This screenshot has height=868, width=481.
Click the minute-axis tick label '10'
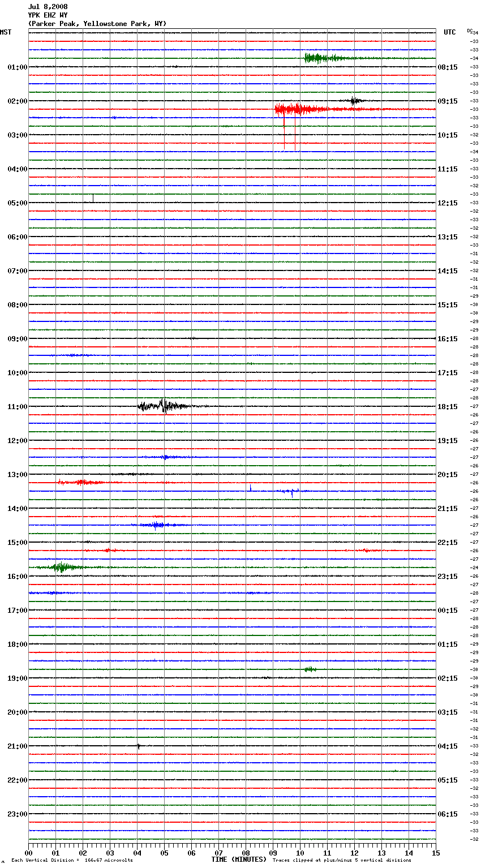300,853
